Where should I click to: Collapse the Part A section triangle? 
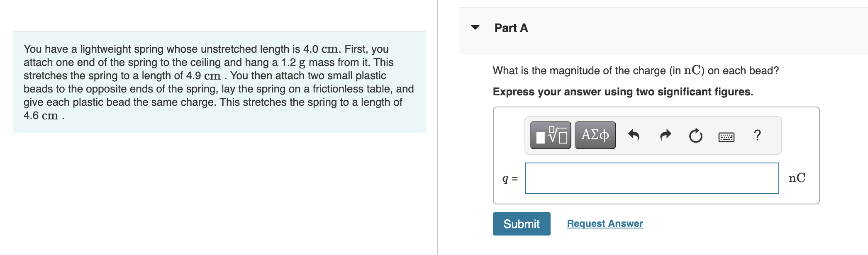475,27
